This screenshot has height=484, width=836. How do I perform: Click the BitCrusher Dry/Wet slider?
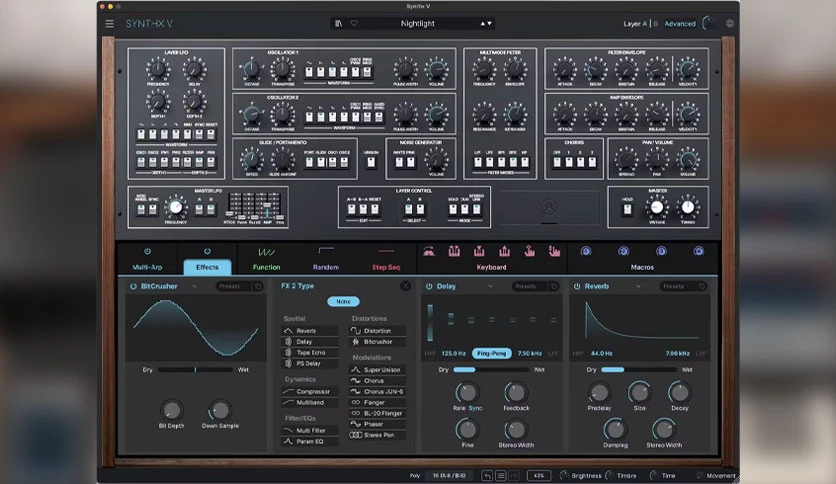(x=195, y=369)
